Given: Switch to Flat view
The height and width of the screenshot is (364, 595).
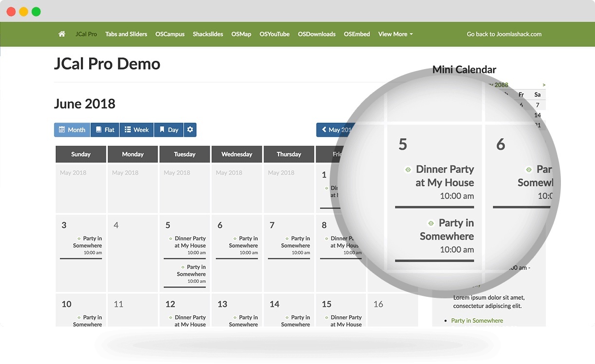Looking at the screenshot, I should click(x=105, y=130).
